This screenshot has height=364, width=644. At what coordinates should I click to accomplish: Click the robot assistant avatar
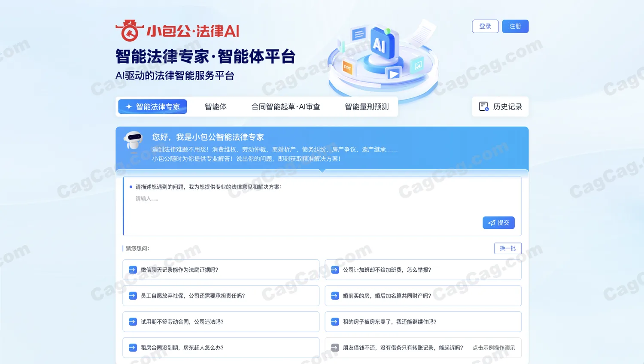point(133,140)
